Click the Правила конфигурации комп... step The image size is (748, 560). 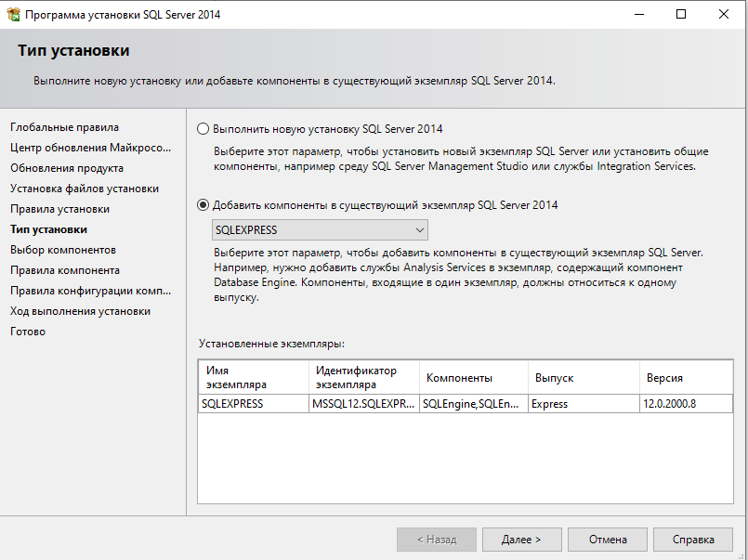[91, 291]
